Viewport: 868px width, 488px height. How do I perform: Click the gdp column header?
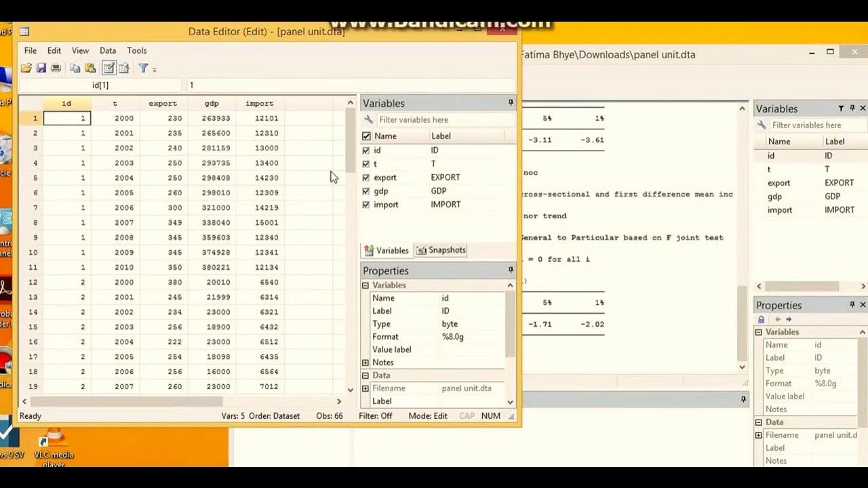tap(212, 103)
